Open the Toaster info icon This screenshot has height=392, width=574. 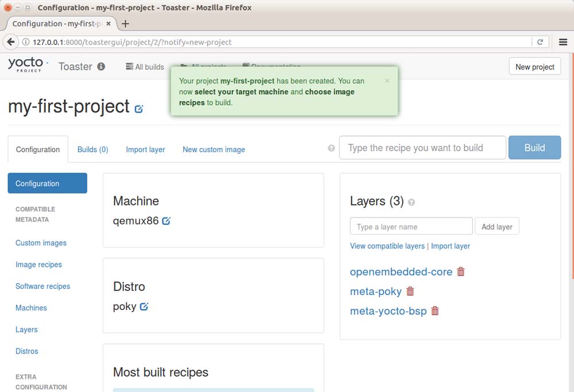pyautogui.click(x=101, y=67)
